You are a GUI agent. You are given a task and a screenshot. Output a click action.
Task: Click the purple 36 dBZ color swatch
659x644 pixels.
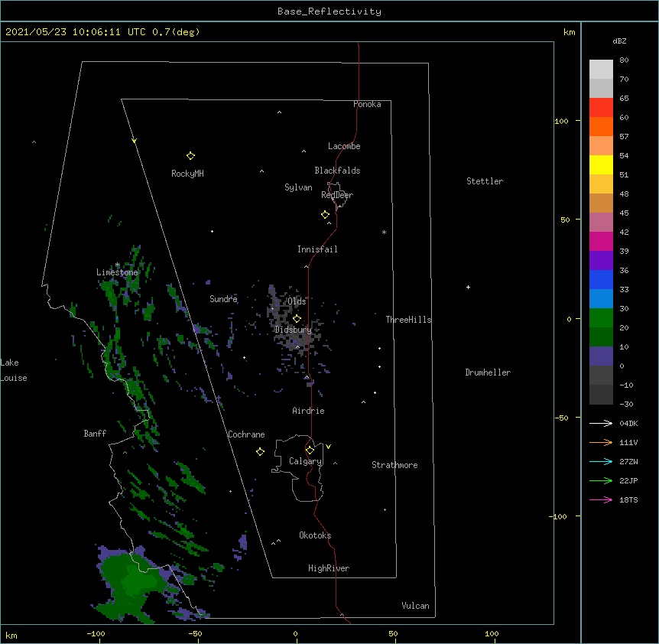(601, 261)
